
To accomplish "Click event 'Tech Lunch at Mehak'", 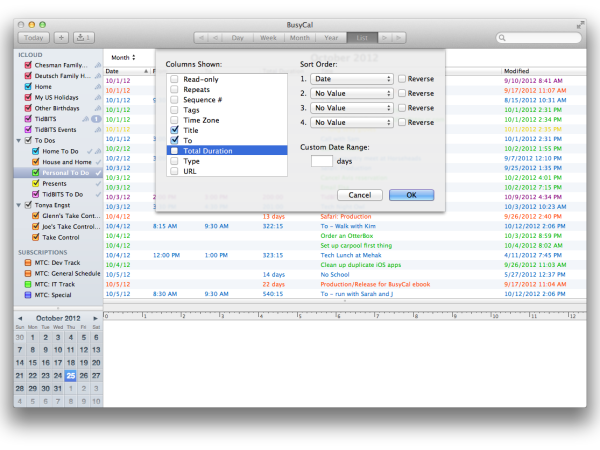I will (x=351, y=255).
